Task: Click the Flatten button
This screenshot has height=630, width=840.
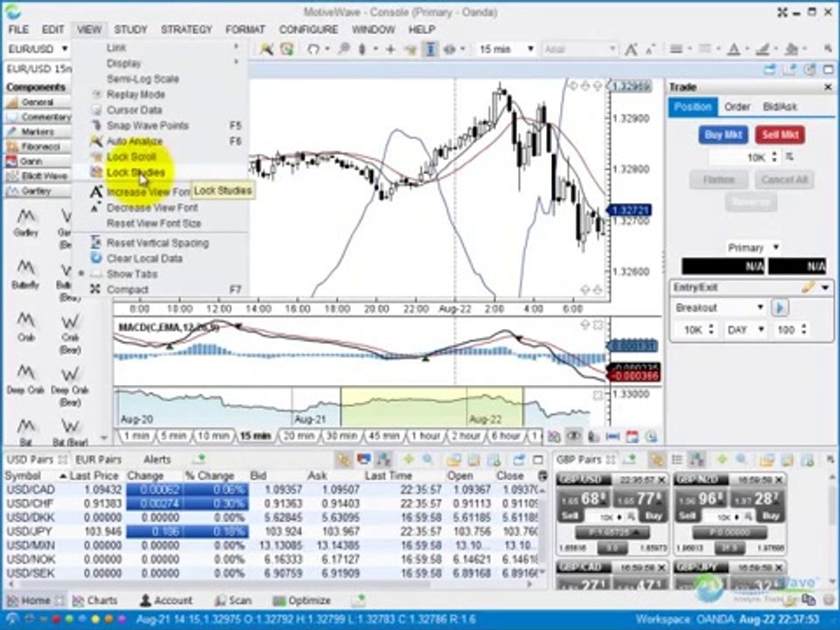Action: tap(718, 180)
